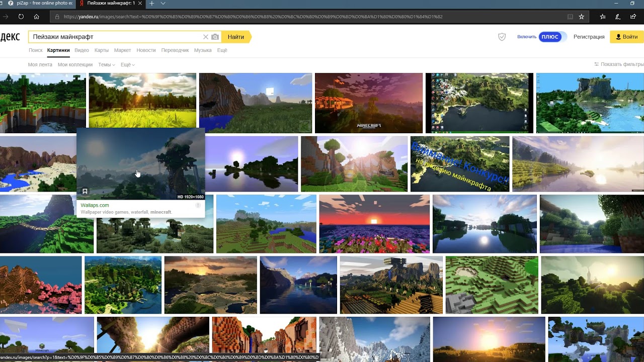Click the Войти login button
The width and height of the screenshot is (644, 362).
[x=626, y=37]
